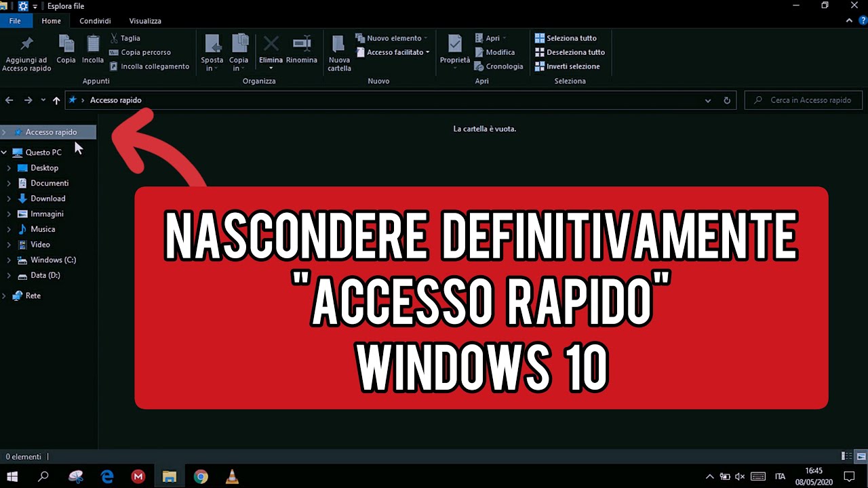Show hidden system tray icons
This screenshot has height=488, width=868.
pyautogui.click(x=710, y=476)
